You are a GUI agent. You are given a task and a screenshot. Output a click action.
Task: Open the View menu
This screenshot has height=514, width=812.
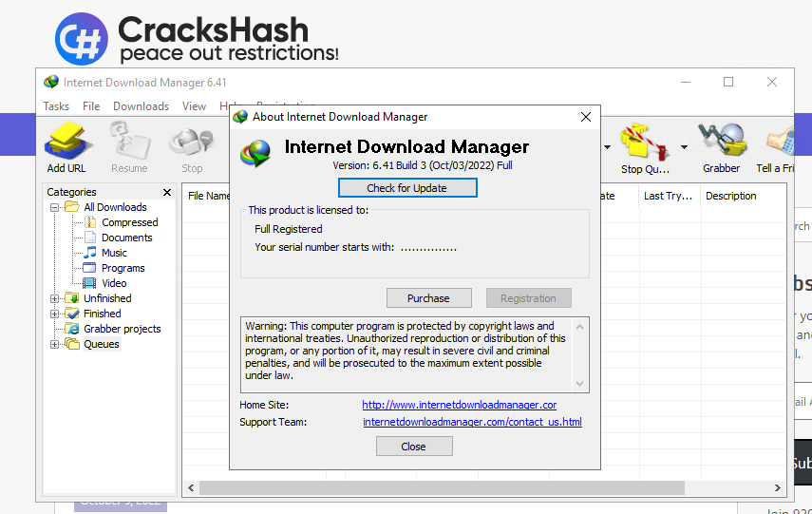[194, 106]
